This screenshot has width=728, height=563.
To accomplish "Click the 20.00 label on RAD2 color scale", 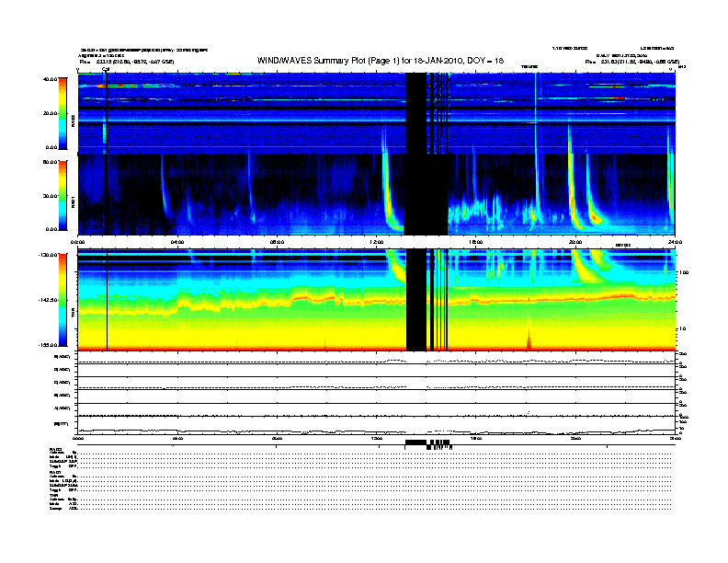I will (50, 113).
